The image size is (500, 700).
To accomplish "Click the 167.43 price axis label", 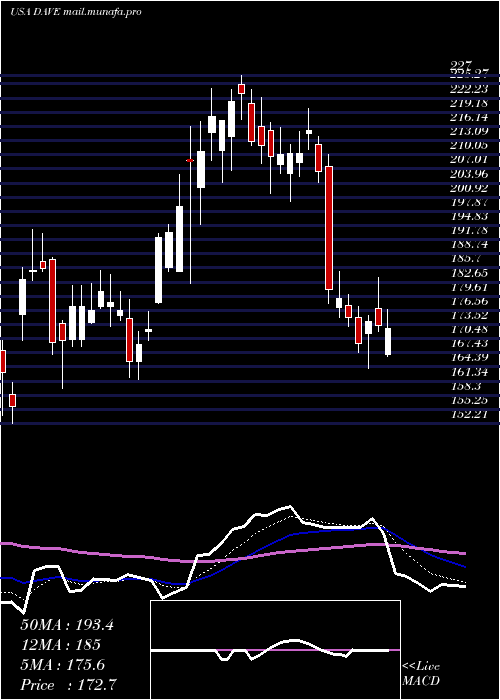I will tap(468, 343).
